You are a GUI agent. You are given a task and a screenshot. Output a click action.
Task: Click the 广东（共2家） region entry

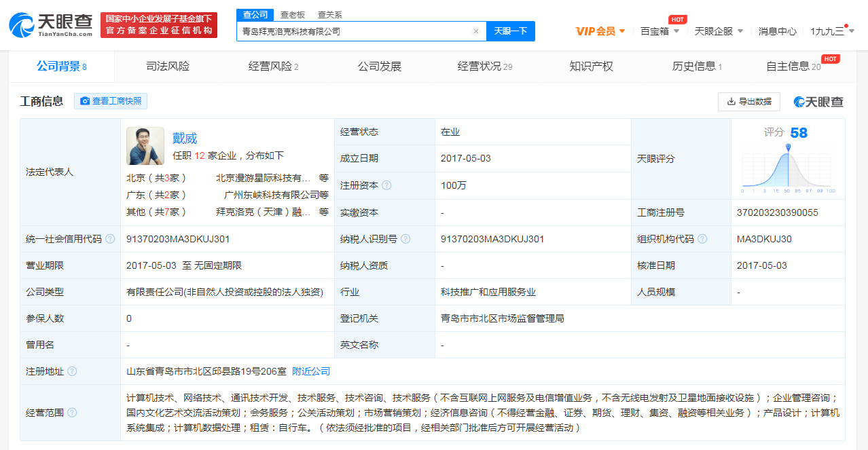pos(156,195)
